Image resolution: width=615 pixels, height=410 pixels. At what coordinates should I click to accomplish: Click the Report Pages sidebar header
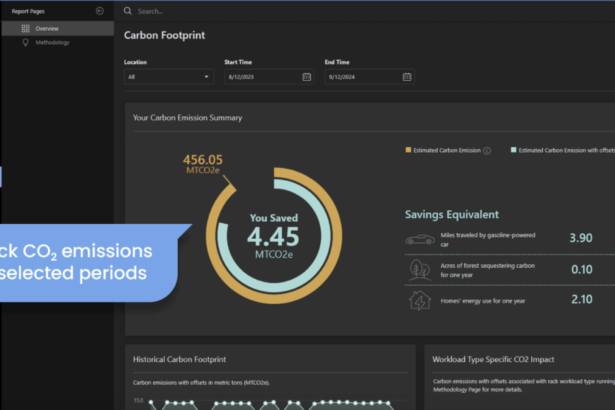click(28, 11)
